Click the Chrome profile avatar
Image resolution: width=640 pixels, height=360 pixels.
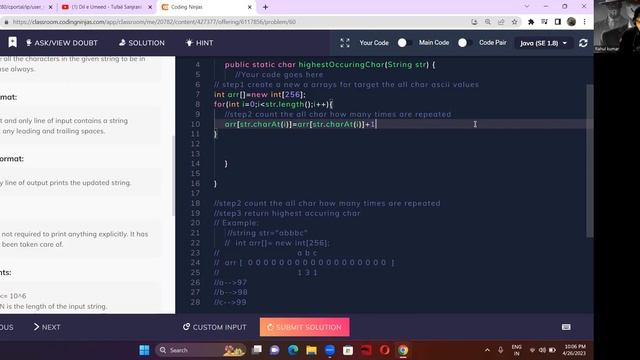[x=571, y=22]
